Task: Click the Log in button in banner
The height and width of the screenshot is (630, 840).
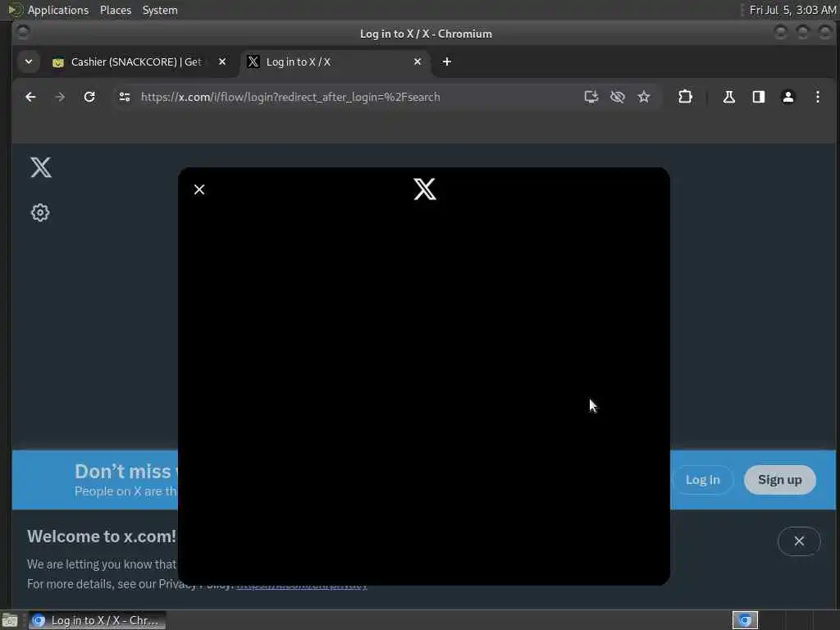Action: (702, 480)
